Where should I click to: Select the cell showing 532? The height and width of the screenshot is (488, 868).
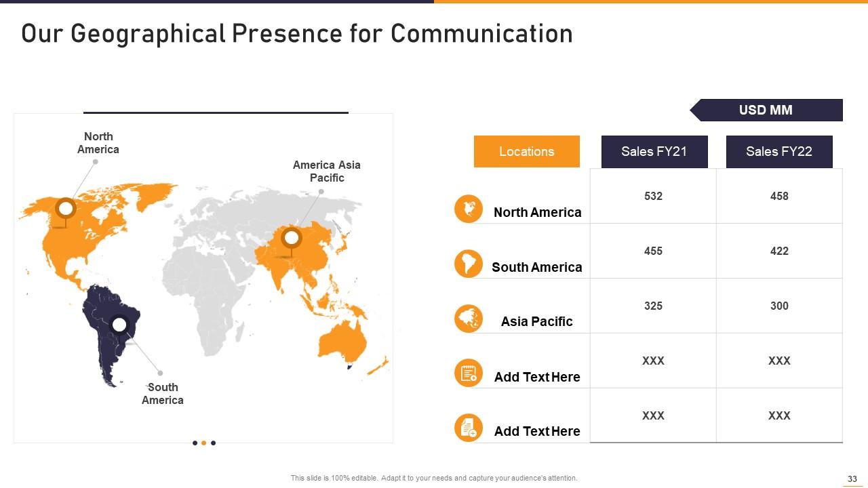pyautogui.click(x=653, y=196)
